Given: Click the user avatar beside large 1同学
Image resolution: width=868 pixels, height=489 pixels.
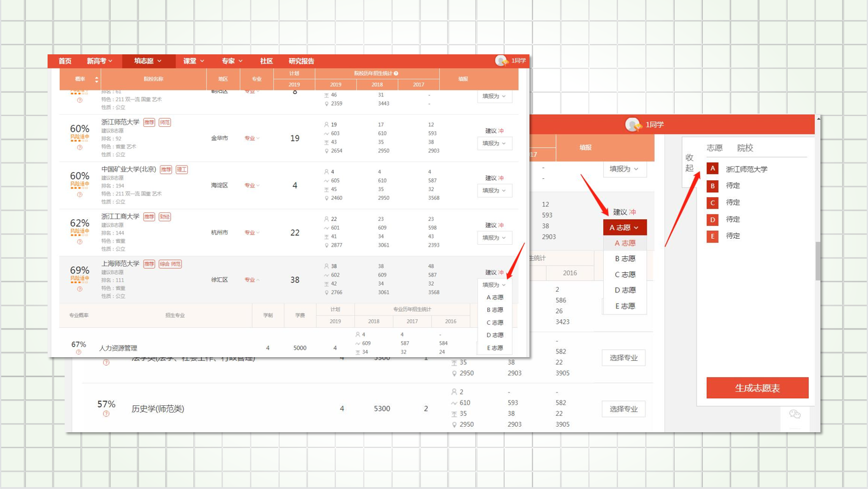Looking at the screenshot, I should point(633,125).
